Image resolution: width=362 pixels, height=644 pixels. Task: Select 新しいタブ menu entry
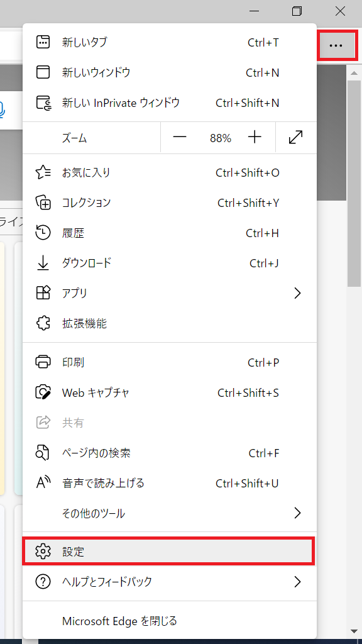coord(170,42)
